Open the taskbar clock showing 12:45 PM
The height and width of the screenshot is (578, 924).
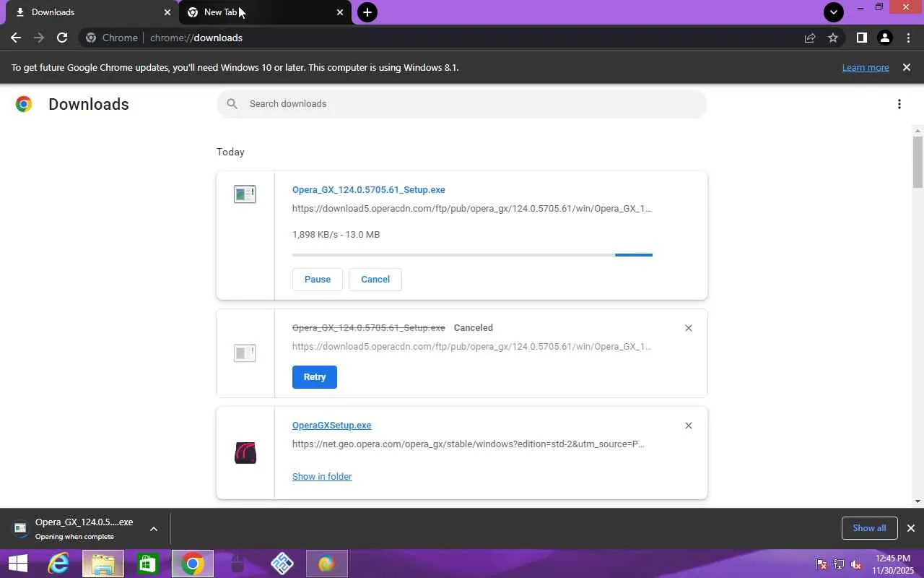pyautogui.click(x=893, y=564)
